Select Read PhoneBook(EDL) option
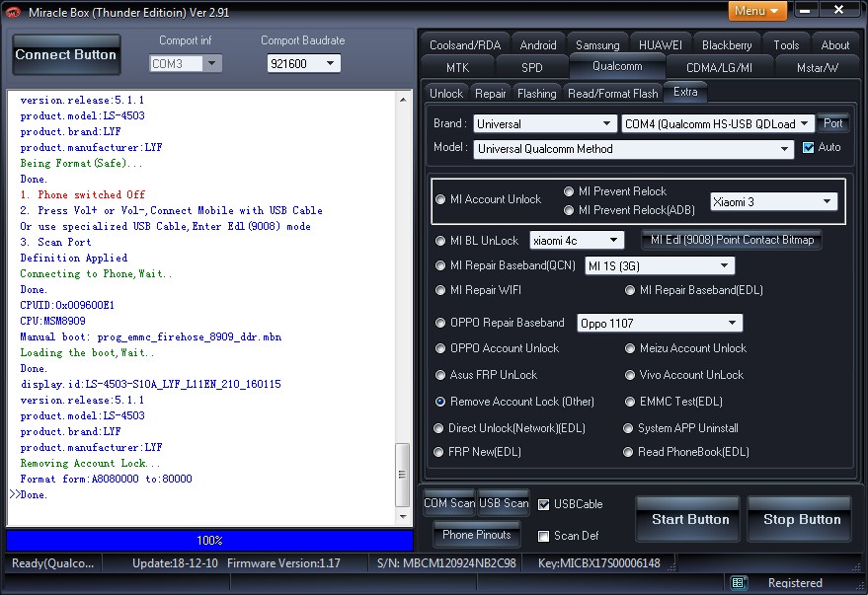Screen dimensions: 868x595 tap(628, 452)
